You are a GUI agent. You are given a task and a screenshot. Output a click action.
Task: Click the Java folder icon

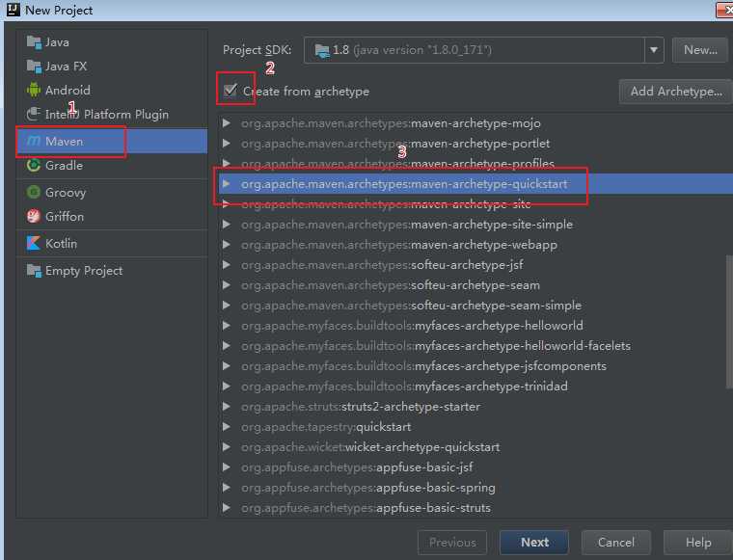(x=34, y=42)
